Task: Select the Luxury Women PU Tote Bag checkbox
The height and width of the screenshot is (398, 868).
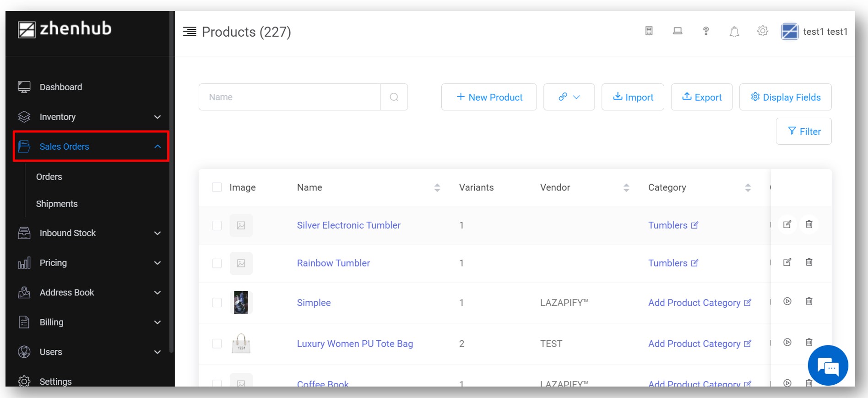Action: click(217, 344)
